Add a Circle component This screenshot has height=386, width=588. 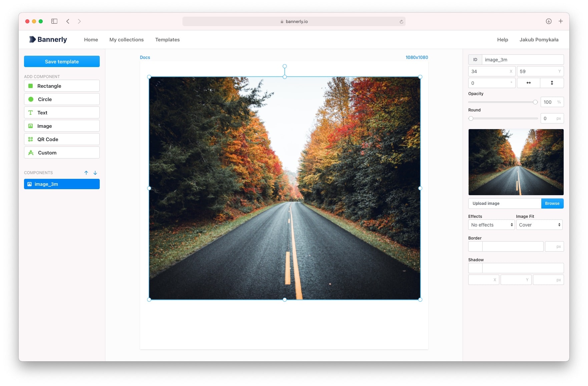[62, 99]
